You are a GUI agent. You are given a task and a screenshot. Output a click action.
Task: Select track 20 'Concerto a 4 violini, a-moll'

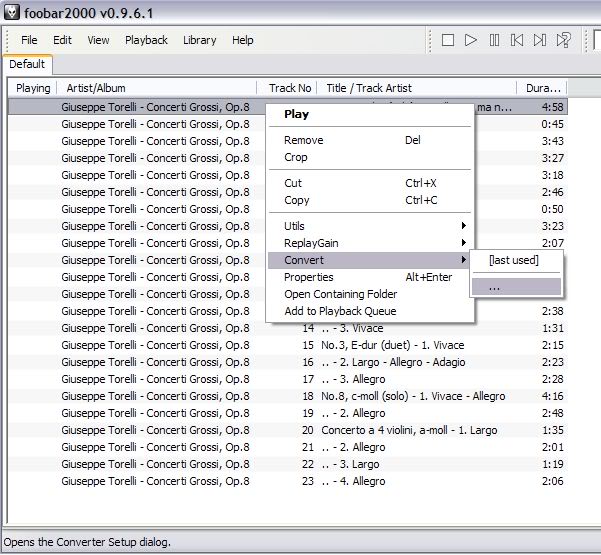[288, 430]
